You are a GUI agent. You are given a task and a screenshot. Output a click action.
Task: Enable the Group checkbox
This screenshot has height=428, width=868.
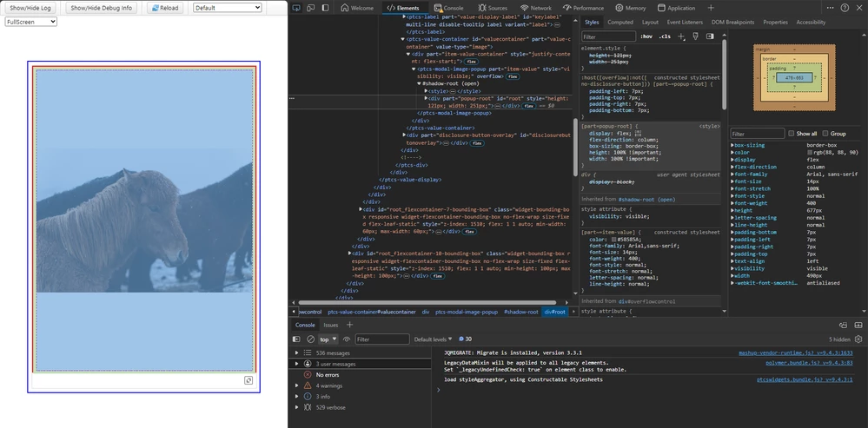pyautogui.click(x=825, y=134)
